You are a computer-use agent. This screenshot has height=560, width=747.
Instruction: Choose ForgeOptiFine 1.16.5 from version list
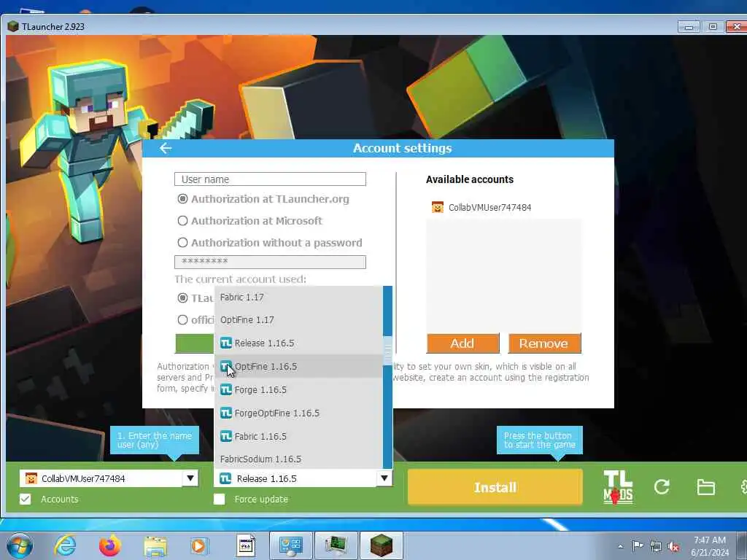298,413
